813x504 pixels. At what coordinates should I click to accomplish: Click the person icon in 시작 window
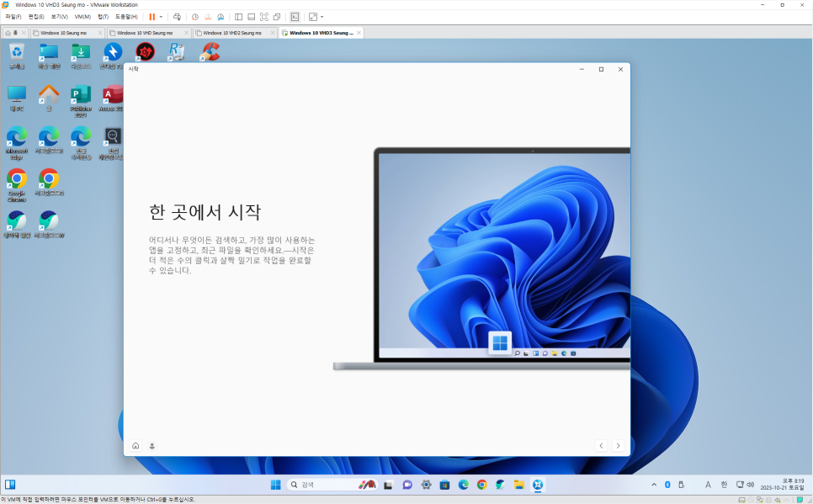click(152, 445)
